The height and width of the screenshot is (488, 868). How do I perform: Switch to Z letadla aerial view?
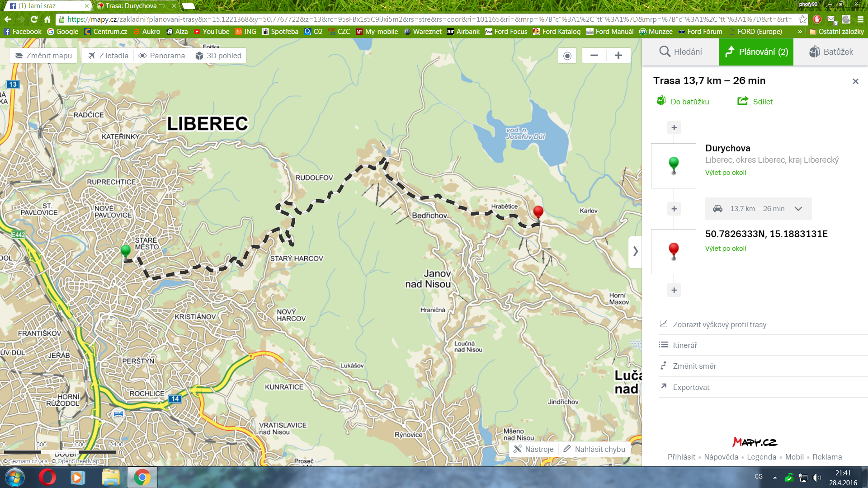click(x=108, y=56)
